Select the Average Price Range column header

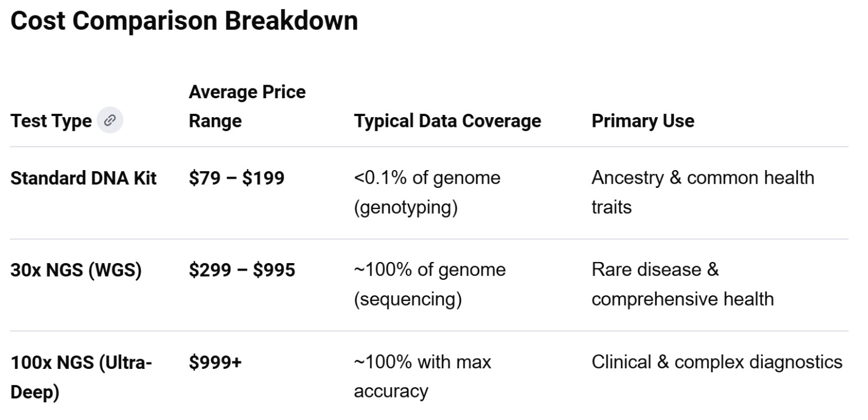(247, 106)
